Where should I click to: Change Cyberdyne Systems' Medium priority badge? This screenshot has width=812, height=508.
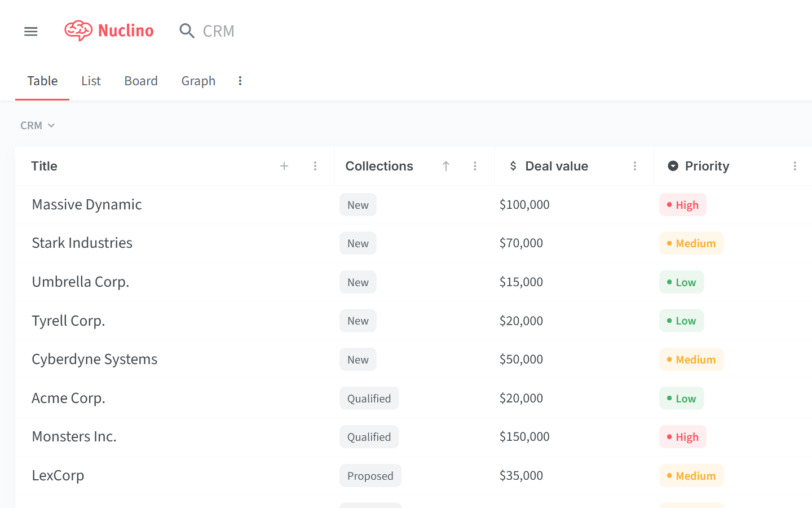tap(691, 360)
